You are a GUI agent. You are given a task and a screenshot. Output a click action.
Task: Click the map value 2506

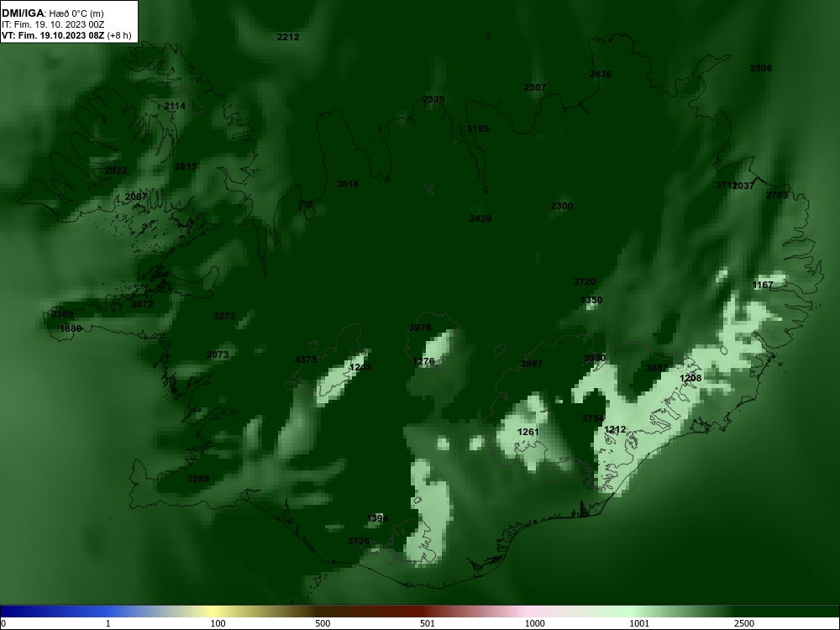click(761, 68)
